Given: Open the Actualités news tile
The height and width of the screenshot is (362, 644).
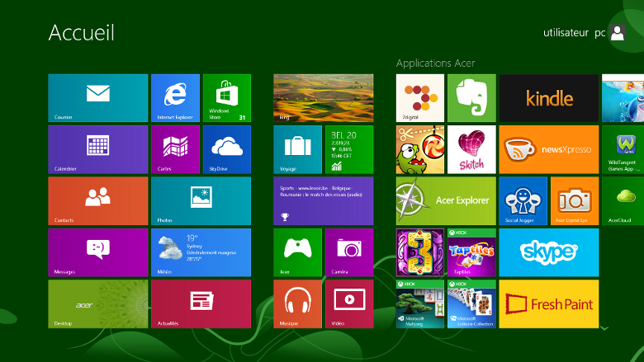Looking at the screenshot, I should pos(201,303).
